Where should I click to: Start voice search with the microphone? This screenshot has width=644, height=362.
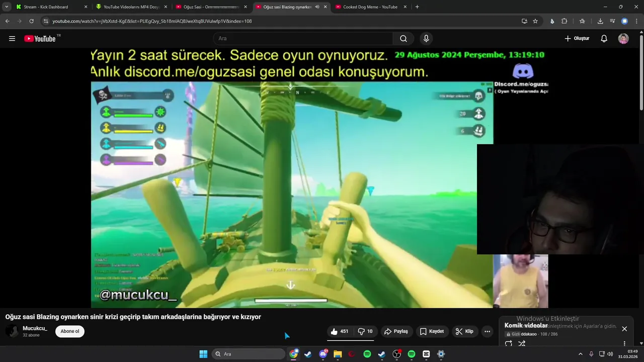(426, 39)
